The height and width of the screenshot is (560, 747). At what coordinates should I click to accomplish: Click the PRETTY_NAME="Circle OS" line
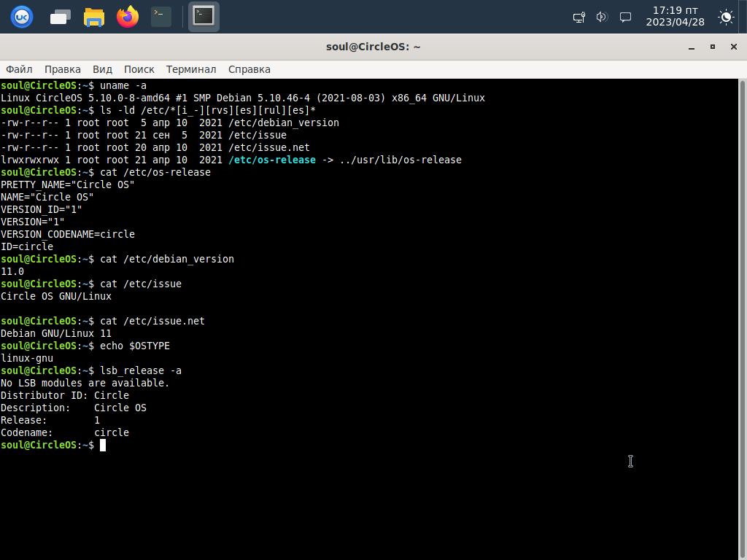68,184
